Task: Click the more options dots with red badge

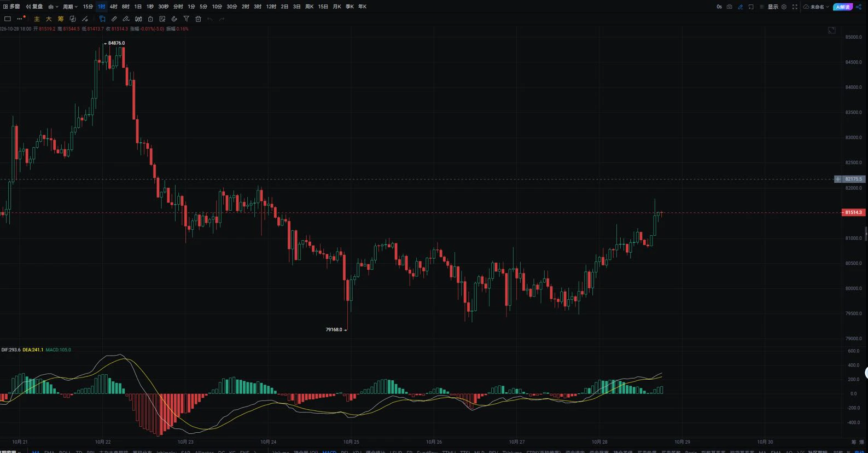Action: 20,19
